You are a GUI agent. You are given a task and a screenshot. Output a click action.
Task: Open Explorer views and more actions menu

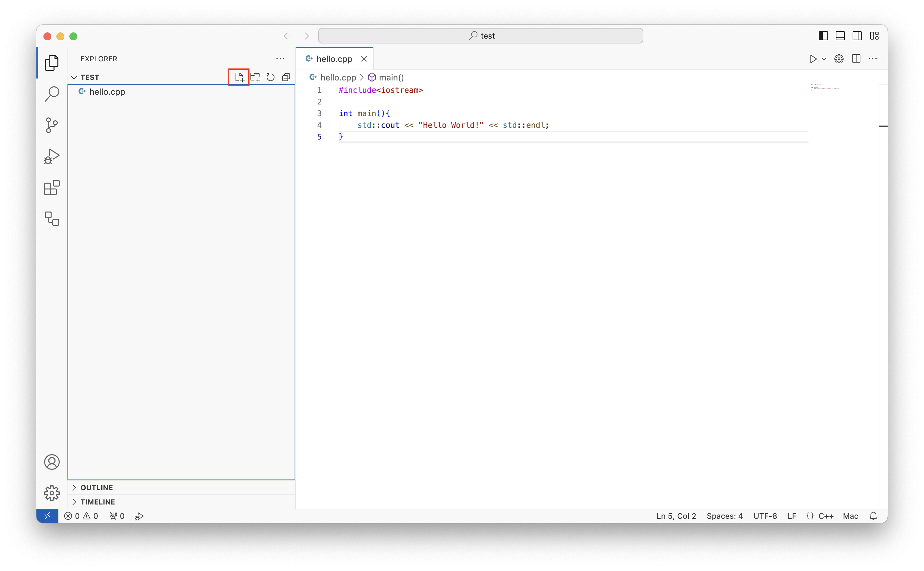(280, 58)
